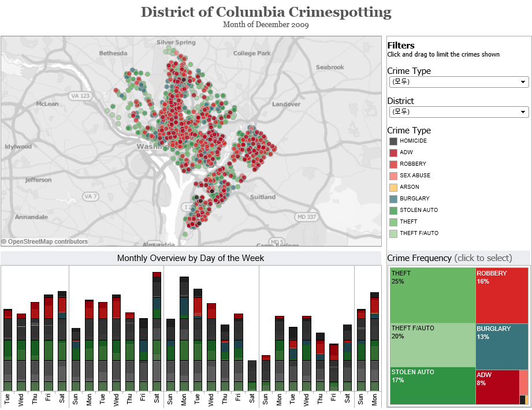Image resolution: width=532 pixels, height=410 pixels.
Task: Expand the District filter dropdown
Action: tap(459, 111)
